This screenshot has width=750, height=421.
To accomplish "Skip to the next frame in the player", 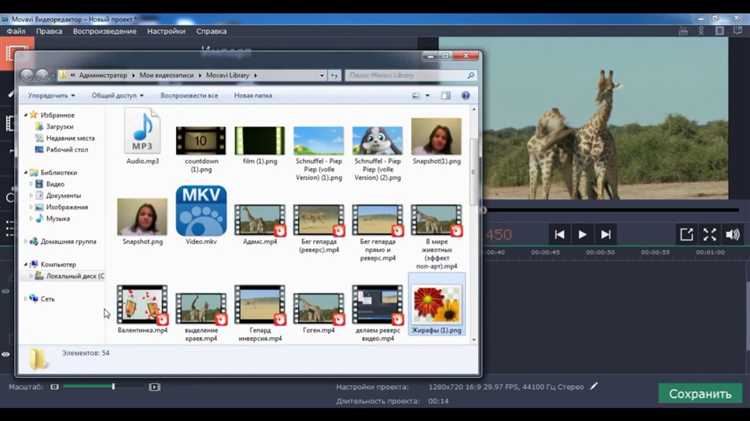I will 605,234.
